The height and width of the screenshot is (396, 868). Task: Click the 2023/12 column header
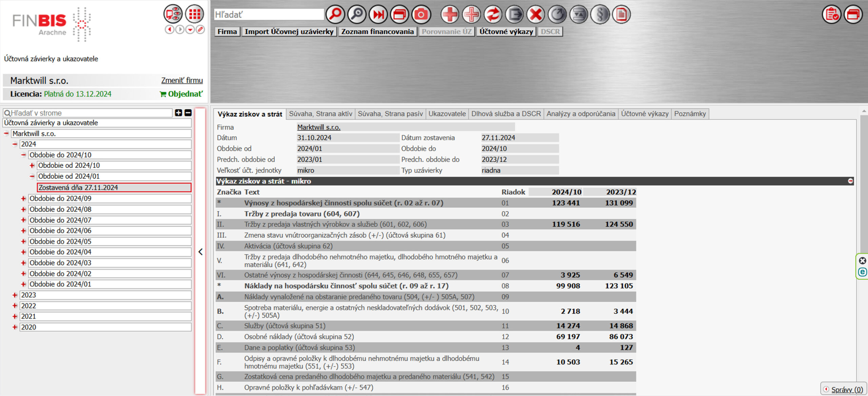pyautogui.click(x=621, y=192)
